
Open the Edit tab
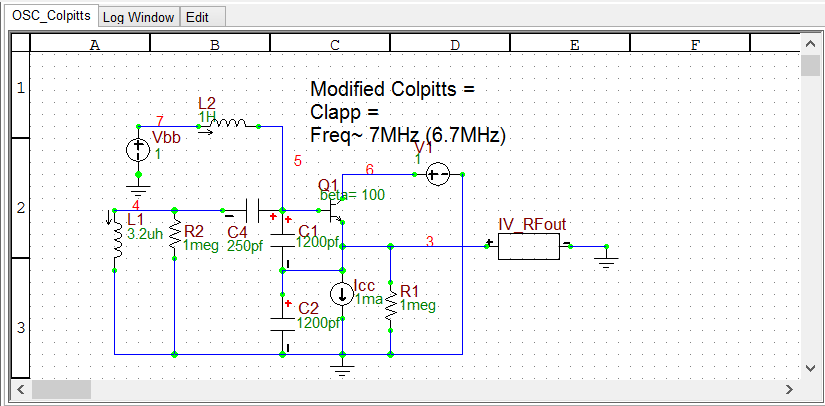tap(197, 17)
